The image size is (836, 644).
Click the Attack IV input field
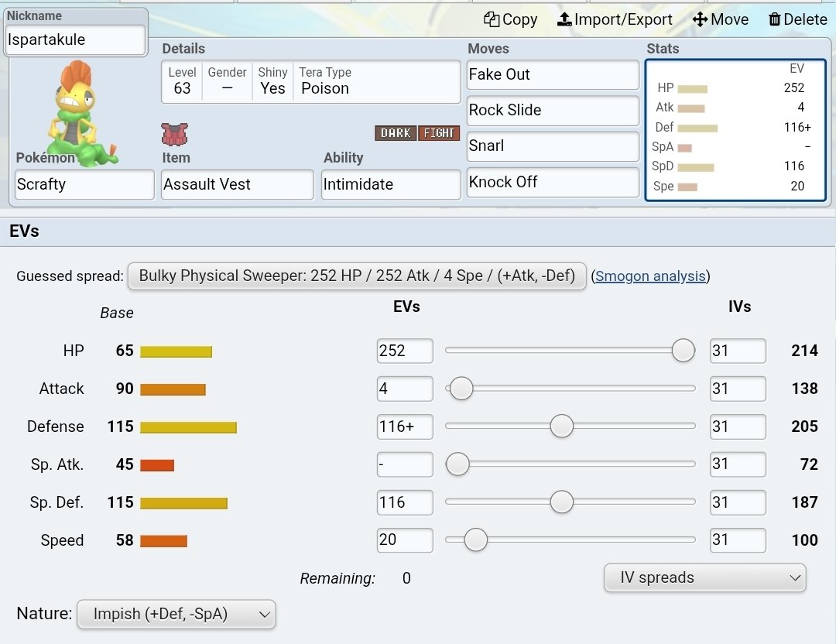[738, 389]
